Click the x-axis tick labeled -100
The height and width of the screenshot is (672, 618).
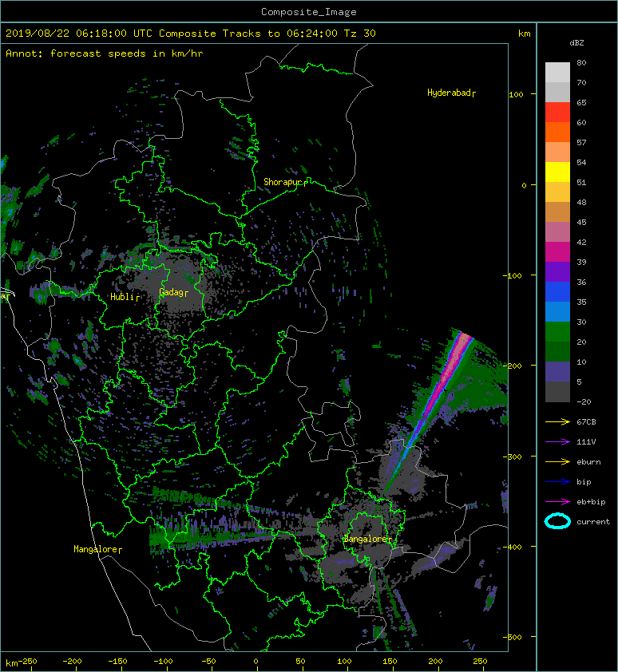(x=163, y=662)
